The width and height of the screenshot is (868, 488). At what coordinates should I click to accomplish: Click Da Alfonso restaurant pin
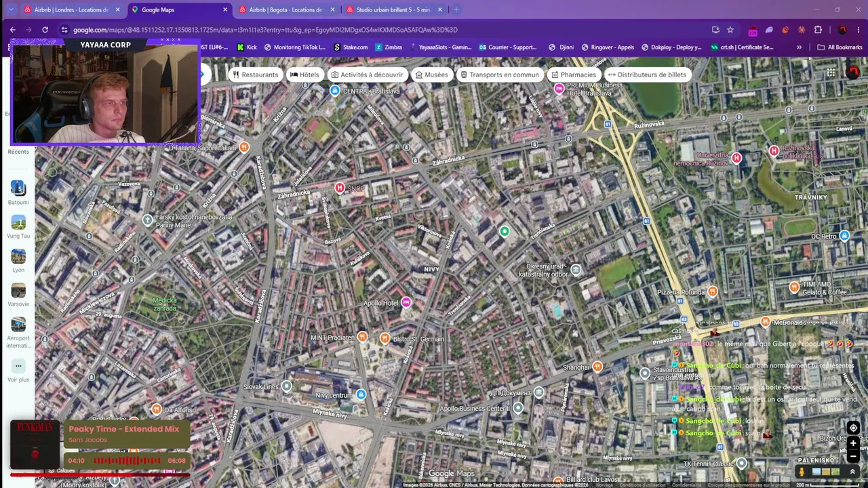click(157, 409)
